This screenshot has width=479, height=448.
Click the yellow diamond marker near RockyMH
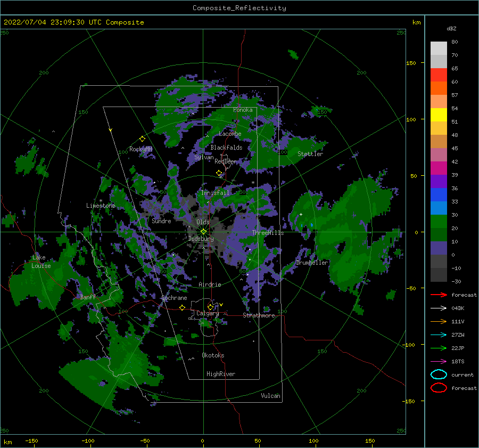coord(142,139)
